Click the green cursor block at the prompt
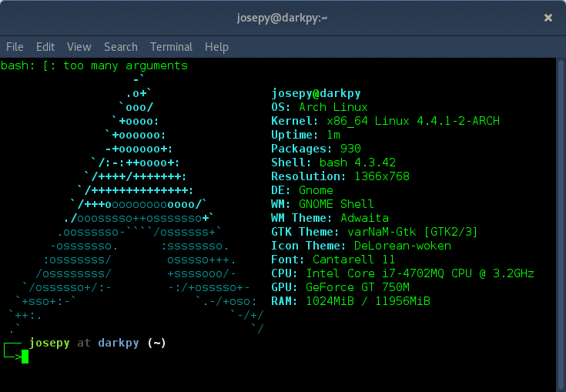The width and height of the screenshot is (566, 392). 25,357
